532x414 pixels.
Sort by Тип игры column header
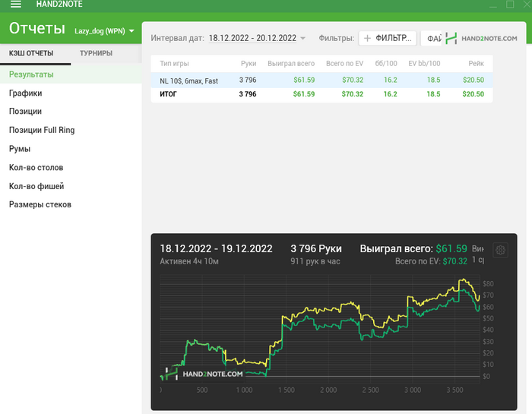[x=174, y=63]
